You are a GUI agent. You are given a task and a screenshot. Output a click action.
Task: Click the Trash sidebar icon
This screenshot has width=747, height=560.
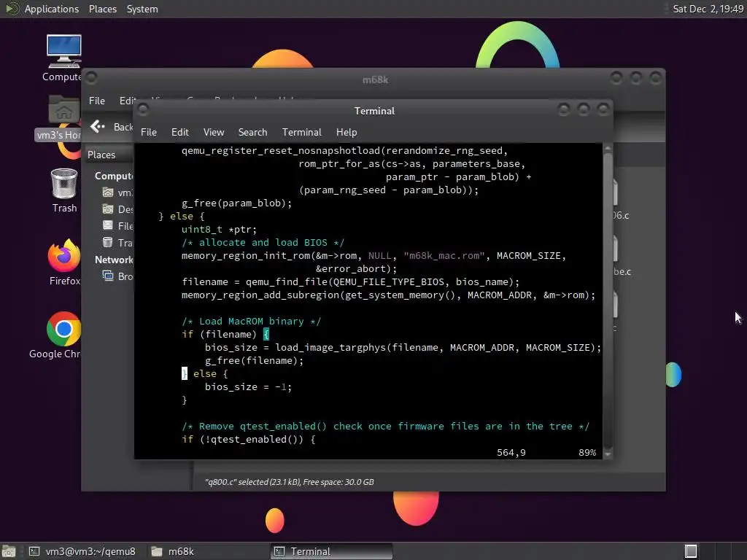[x=108, y=242]
